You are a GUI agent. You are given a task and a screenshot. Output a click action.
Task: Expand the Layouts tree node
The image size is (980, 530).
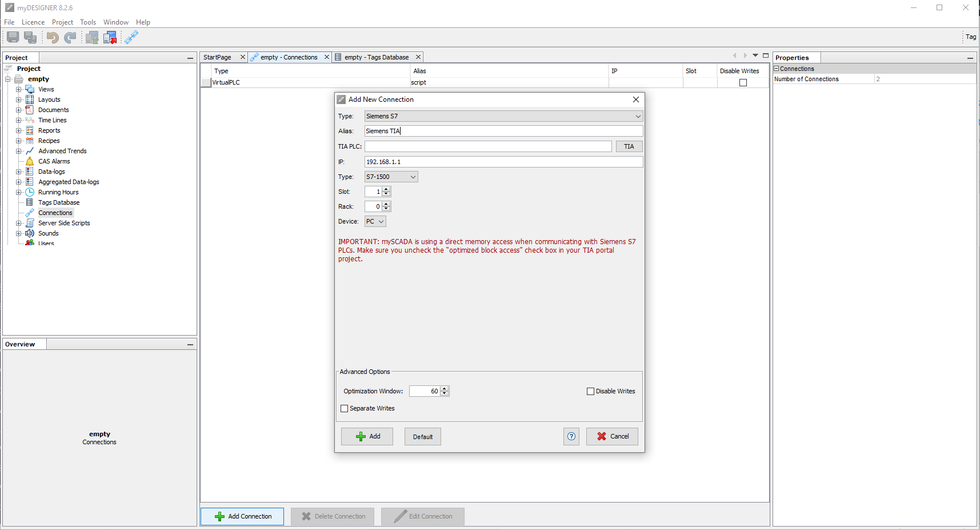[x=18, y=99]
